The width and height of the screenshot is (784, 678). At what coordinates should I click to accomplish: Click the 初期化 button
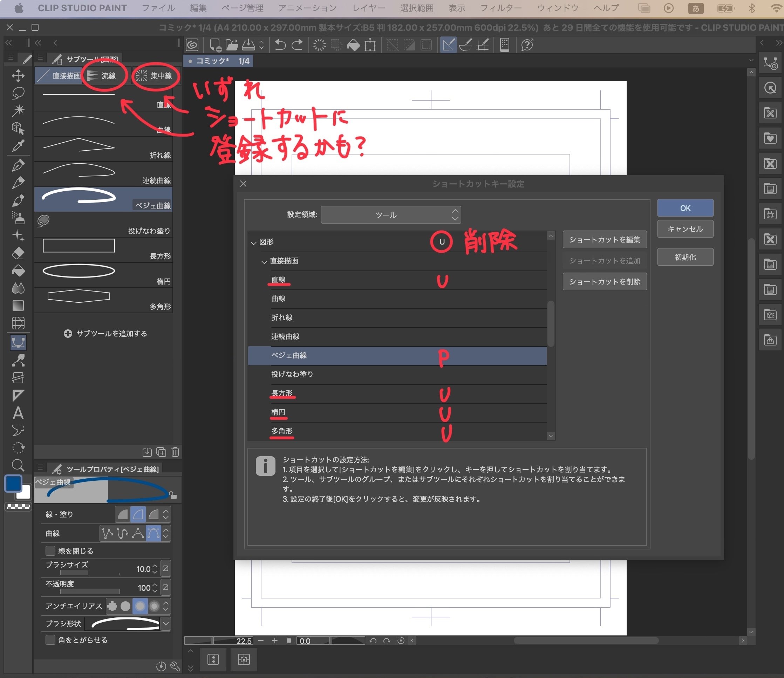coord(685,257)
